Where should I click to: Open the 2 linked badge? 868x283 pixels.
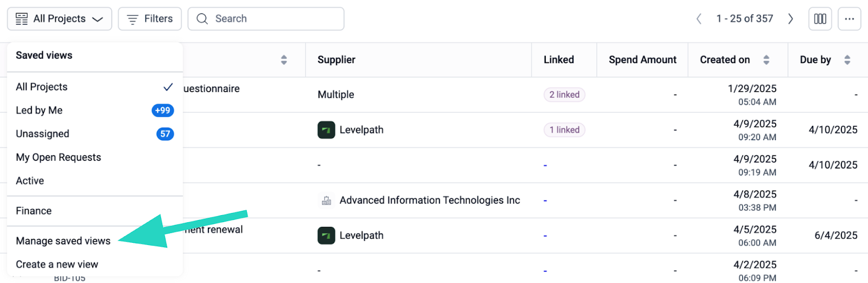pos(564,95)
